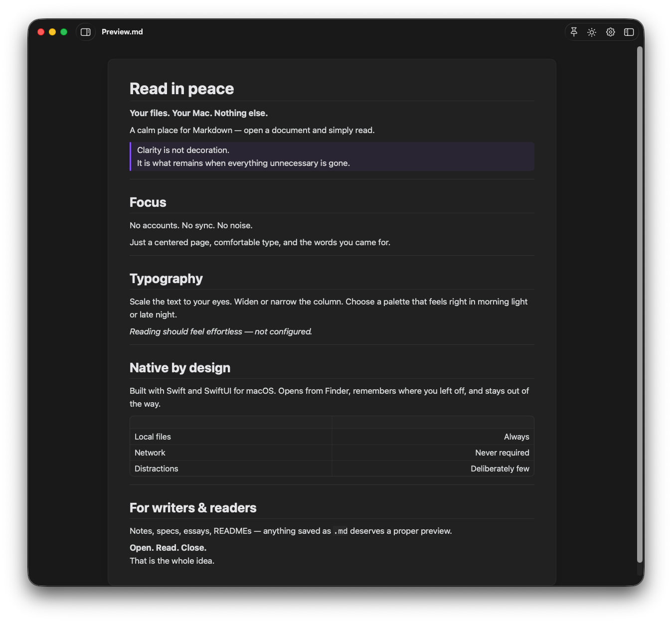672x623 pixels.
Task: Click the 'Never required' table cell
Action: (x=433, y=453)
